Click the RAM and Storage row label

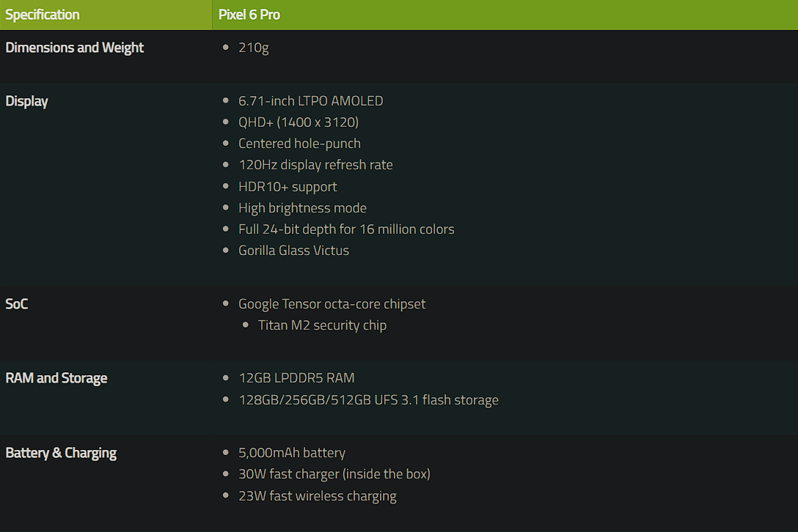(x=56, y=378)
